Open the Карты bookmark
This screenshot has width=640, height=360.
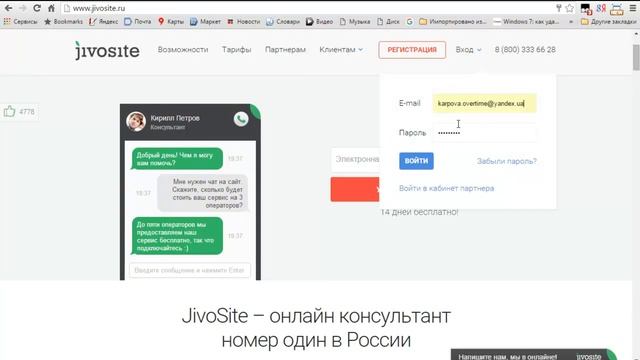171,21
